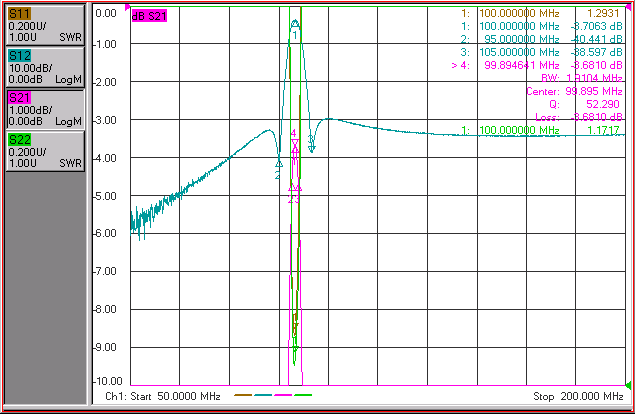
Task: Click magenta marker 4 on S21 trace
Action: coord(295,143)
